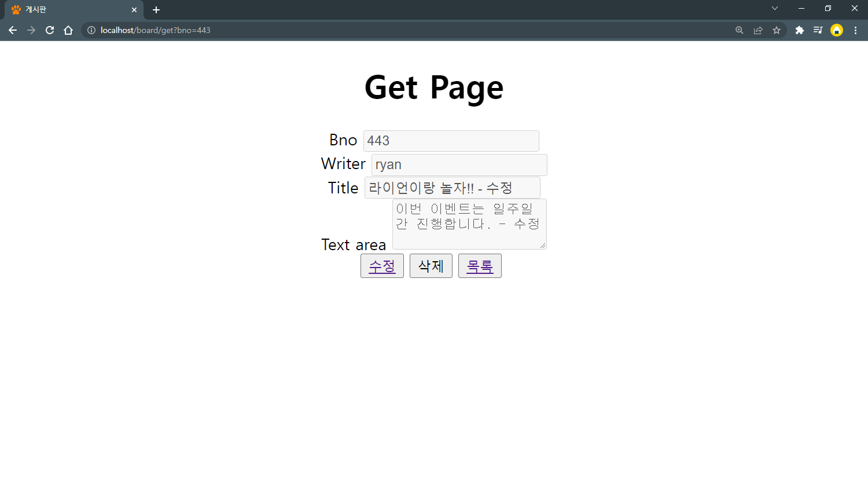Open the media control icon
The width and height of the screenshot is (868, 498).
[x=818, y=30]
